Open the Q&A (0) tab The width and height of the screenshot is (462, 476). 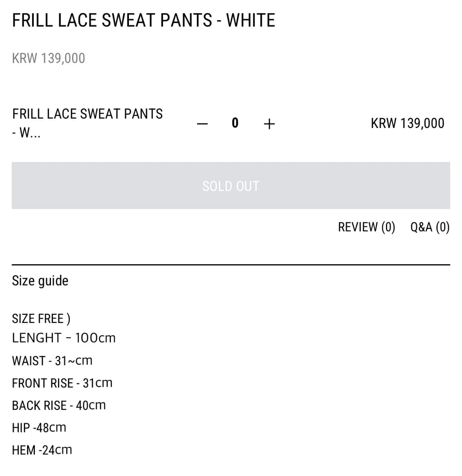pos(430,227)
